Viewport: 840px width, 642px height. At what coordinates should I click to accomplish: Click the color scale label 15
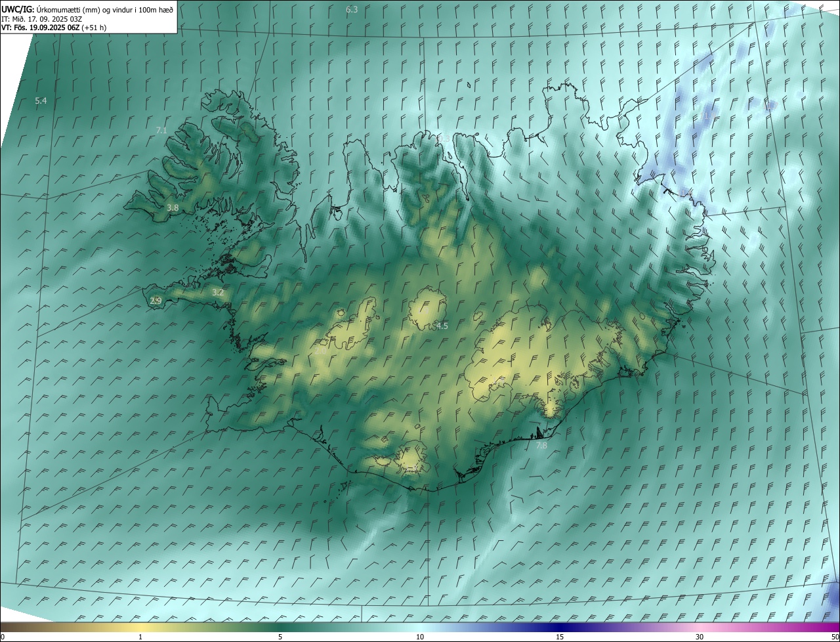560,637
